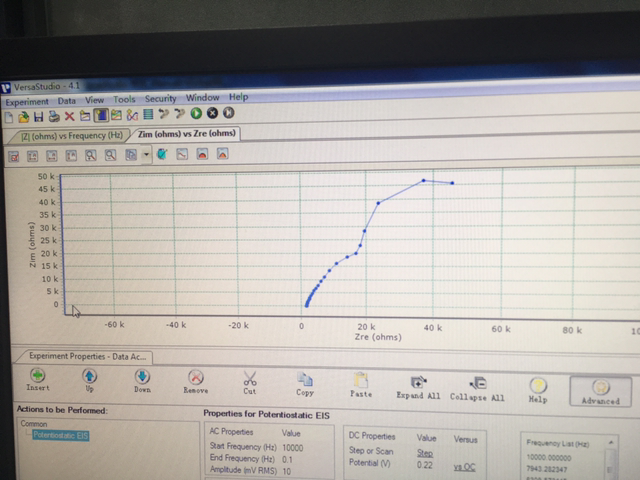Move action Down with arrow button
This screenshot has width=640, height=480.
[142, 381]
